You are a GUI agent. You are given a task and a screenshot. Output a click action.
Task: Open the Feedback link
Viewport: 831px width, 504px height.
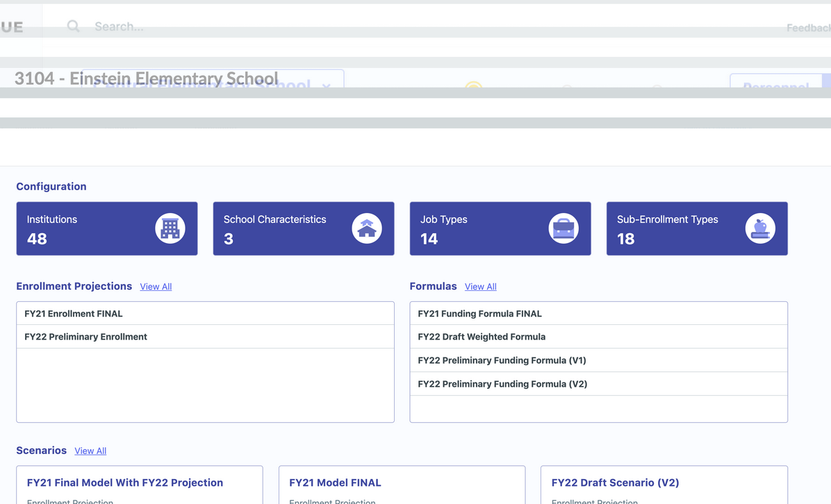808,28
